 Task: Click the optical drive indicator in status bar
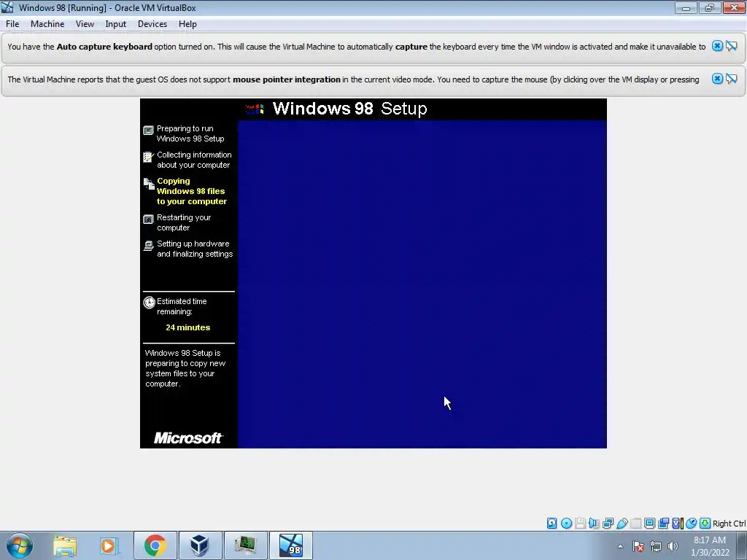(x=566, y=524)
